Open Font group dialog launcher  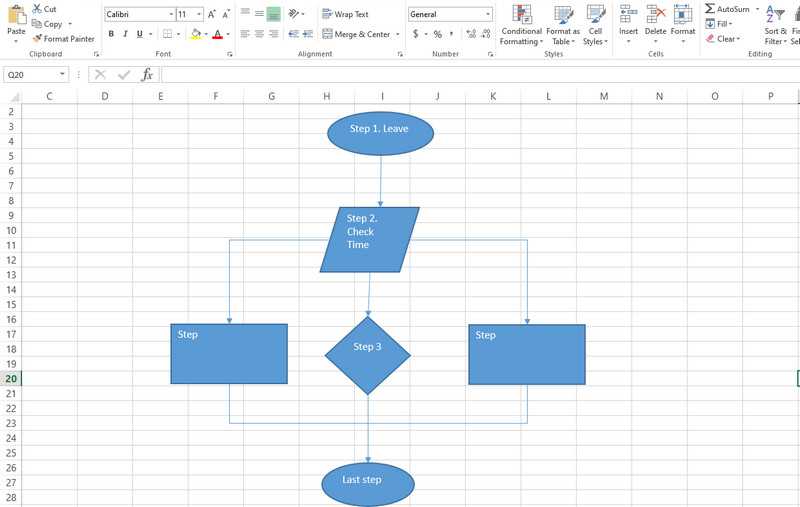230,54
